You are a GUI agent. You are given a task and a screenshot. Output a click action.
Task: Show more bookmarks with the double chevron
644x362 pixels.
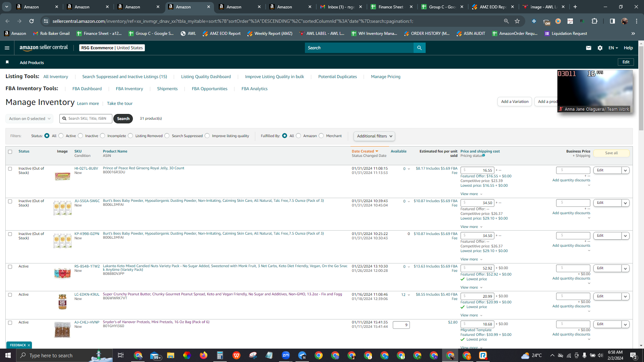pyautogui.click(x=633, y=34)
